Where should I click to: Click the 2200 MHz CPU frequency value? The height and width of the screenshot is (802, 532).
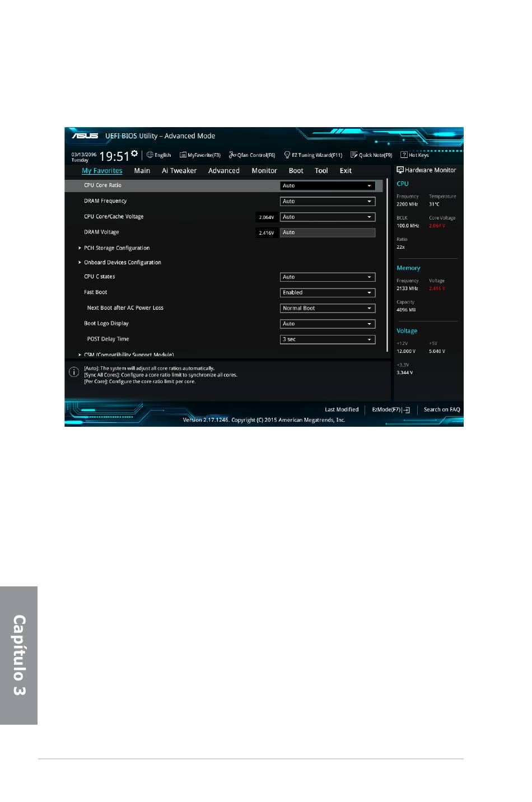pyautogui.click(x=407, y=204)
